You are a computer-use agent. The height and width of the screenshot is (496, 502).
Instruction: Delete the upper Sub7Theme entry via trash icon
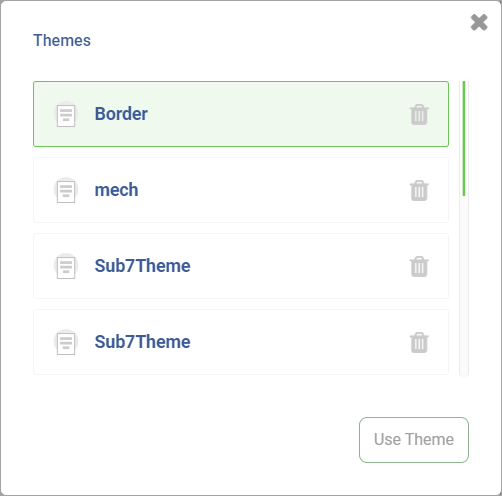pos(419,266)
